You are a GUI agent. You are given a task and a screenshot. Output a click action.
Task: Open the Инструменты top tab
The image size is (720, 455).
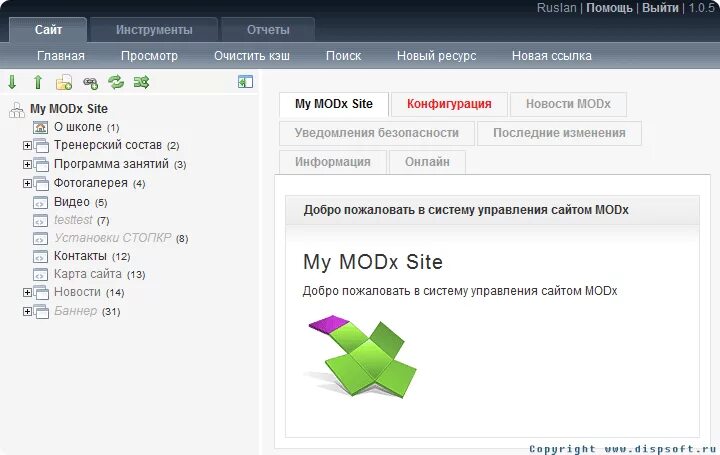[154, 30]
